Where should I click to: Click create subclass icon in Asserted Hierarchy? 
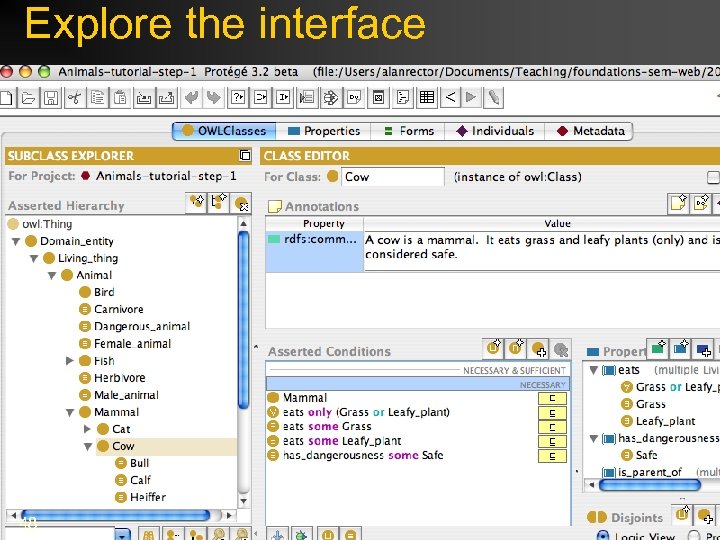point(197,202)
